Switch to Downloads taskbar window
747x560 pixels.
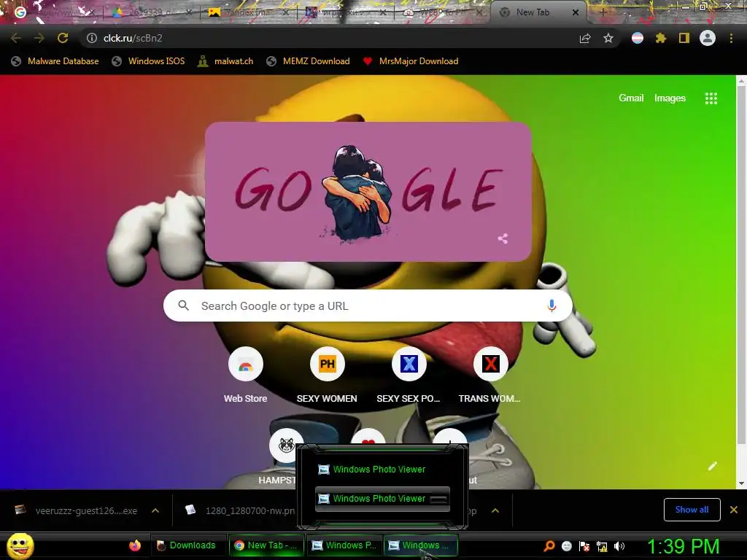pyautogui.click(x=187, y=545)
